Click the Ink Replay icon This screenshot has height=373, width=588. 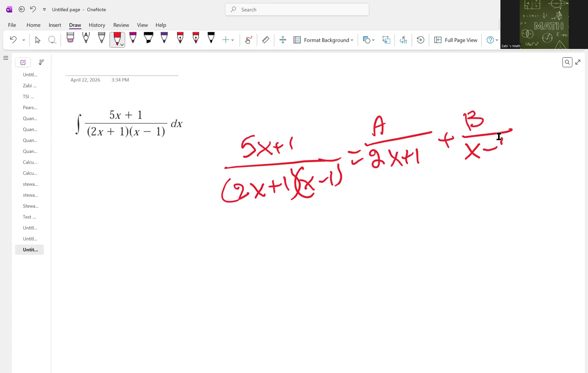pos(420,40)
